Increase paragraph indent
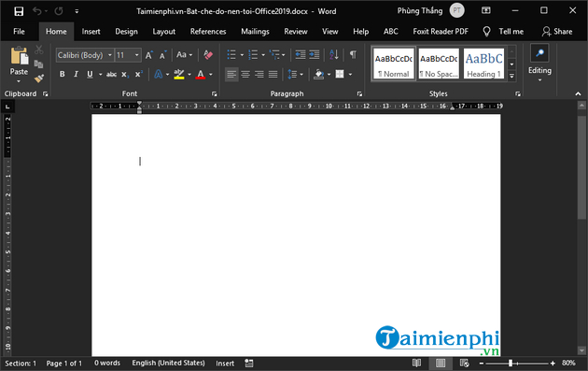Screen dimensions: 588x371 pyautogui.click(x=315, y=55)
